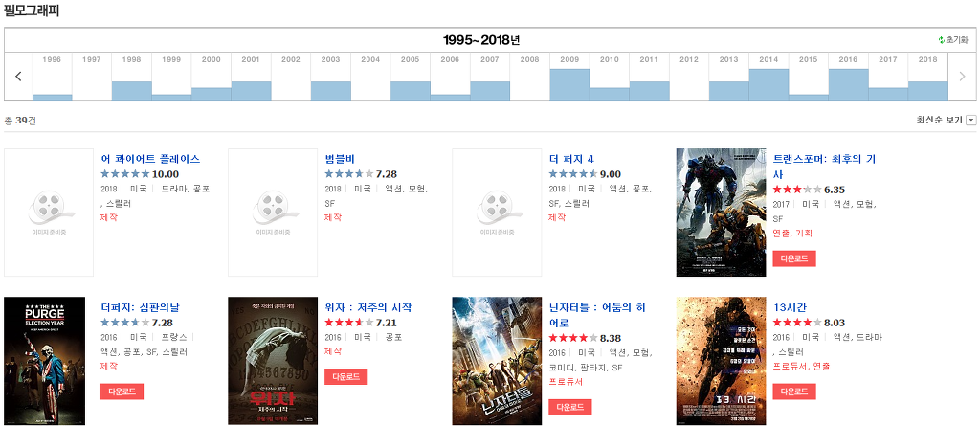Select the 2010 bar in timeline
The width and height of the screenshot is (980, 426).
(x=610, y=94)
